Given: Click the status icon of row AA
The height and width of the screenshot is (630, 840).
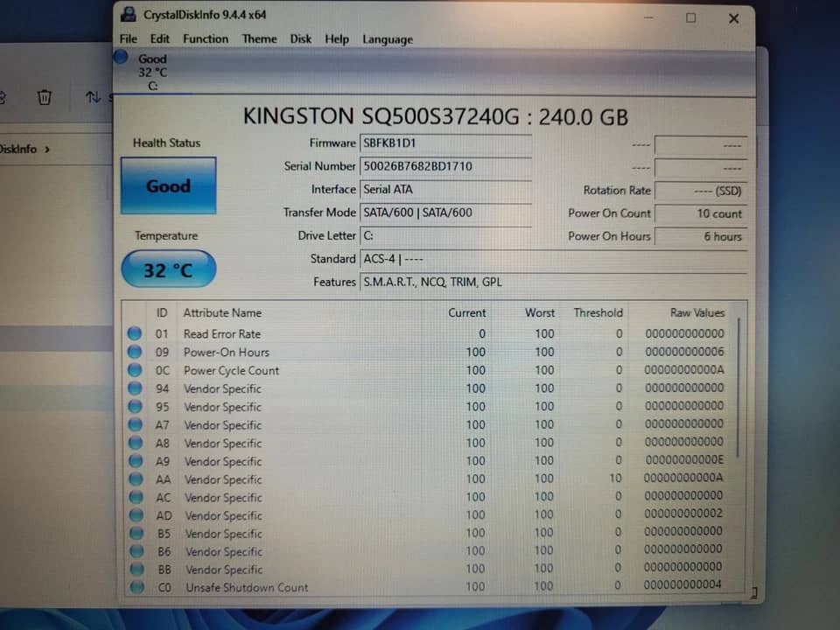Looking at the screenshot, I should click(136, 479).
